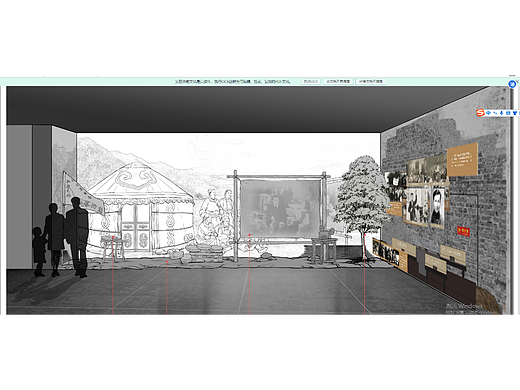Viewport: 520px width, 390px height.
Task: Toggle Sogou Chinese/English input mode
Action: click(488, 113)
